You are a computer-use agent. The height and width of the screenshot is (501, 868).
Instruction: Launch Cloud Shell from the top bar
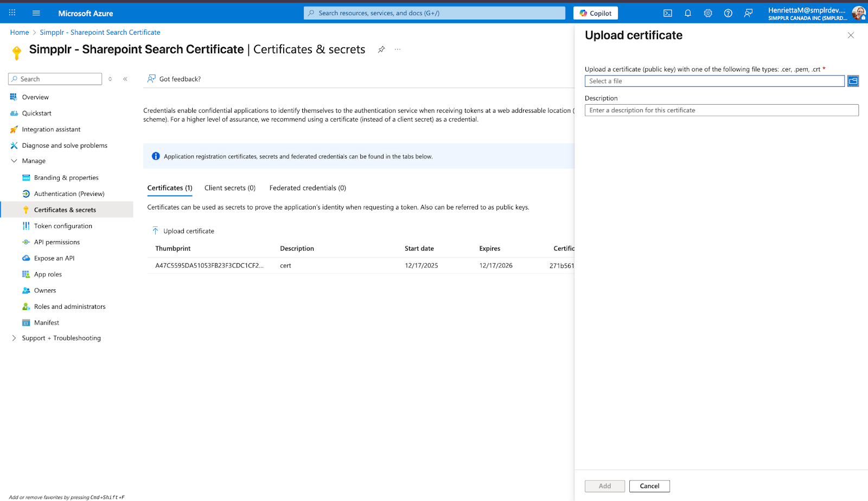pos(668,13)
